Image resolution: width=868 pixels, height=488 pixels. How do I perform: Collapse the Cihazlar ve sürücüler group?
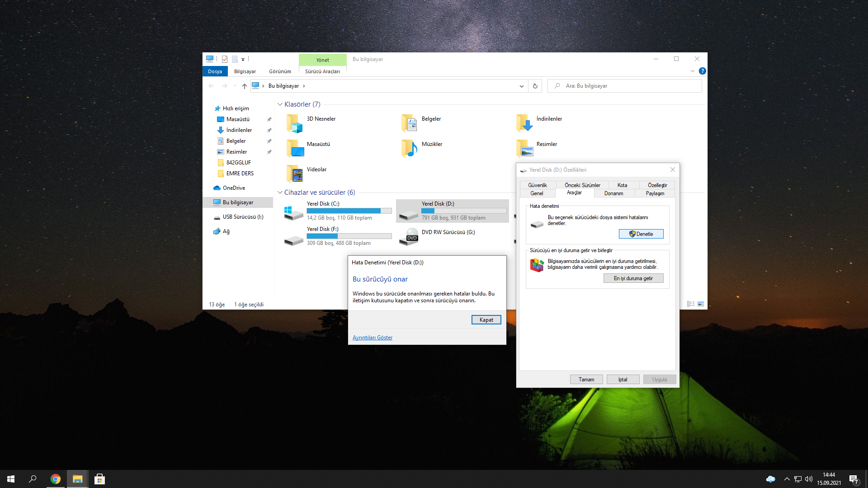coord(280,192)
